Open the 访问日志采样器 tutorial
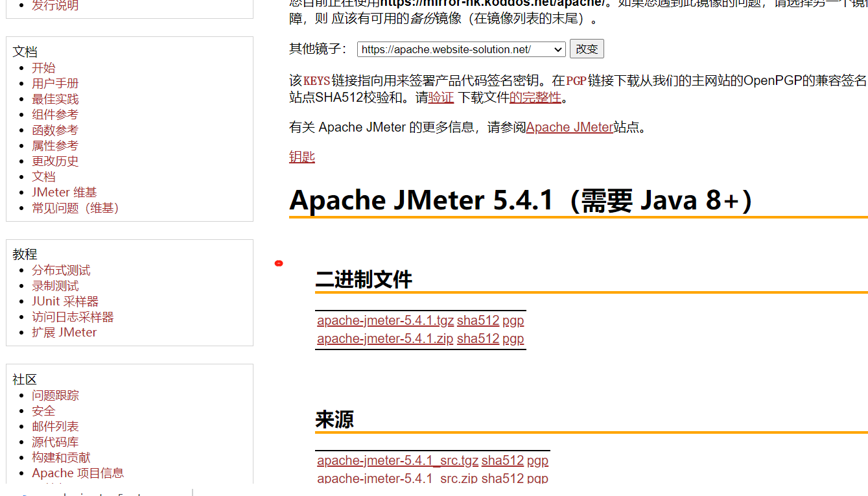This screenshot has height=496, width=868. click(x=73, y=316)
